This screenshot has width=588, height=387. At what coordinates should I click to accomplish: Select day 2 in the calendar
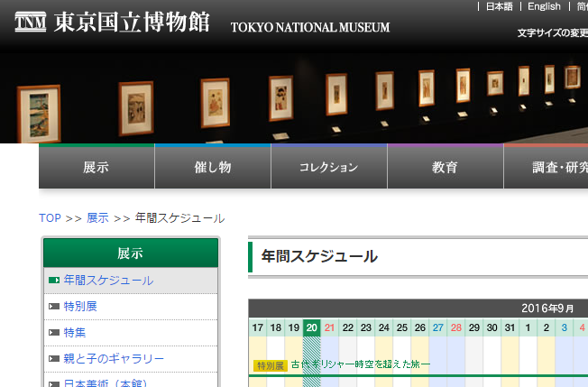546,327
